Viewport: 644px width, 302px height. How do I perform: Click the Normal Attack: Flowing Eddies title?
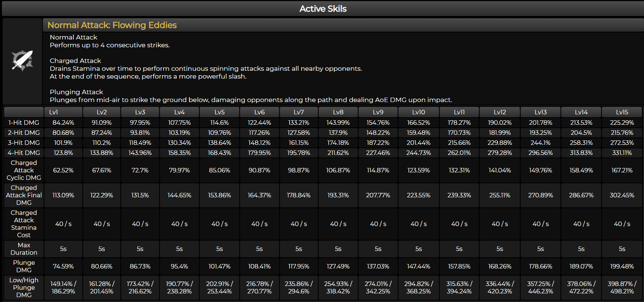112,25
